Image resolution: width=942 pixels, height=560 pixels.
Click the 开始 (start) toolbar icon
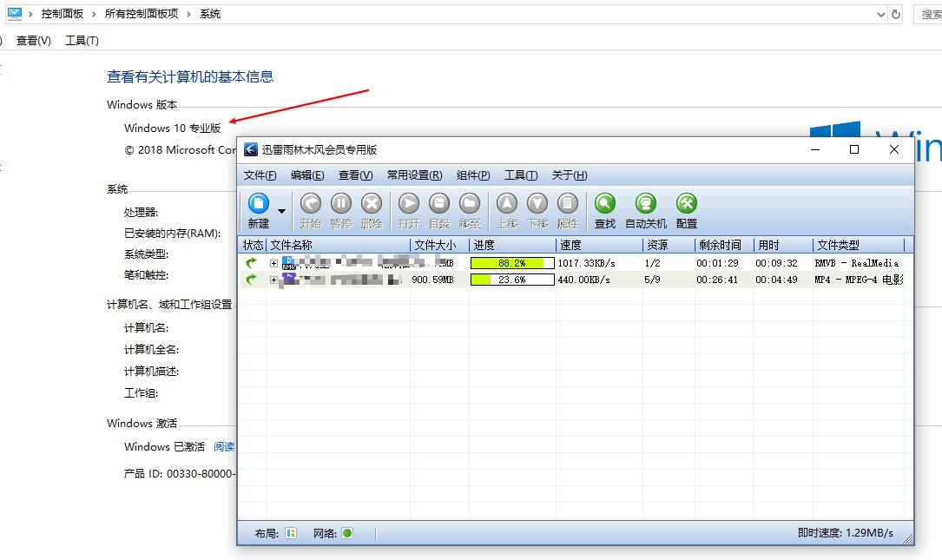311,204
